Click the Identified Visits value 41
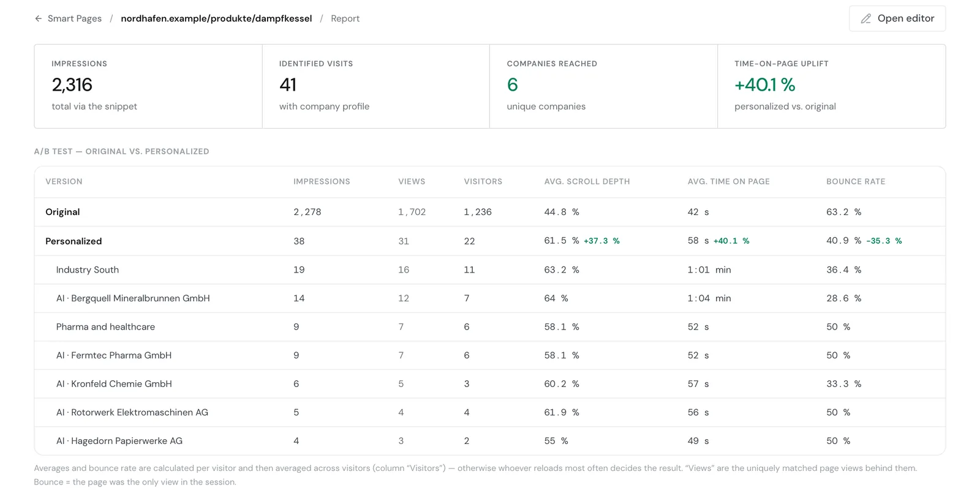The width and height of the screenshot is (980, 501). pos(288,85)
